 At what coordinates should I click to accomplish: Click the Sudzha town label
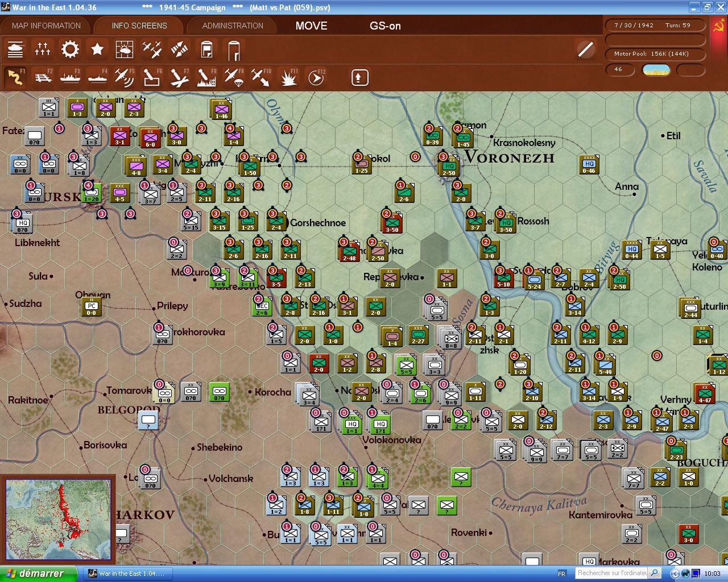click(x=26, y=304)
